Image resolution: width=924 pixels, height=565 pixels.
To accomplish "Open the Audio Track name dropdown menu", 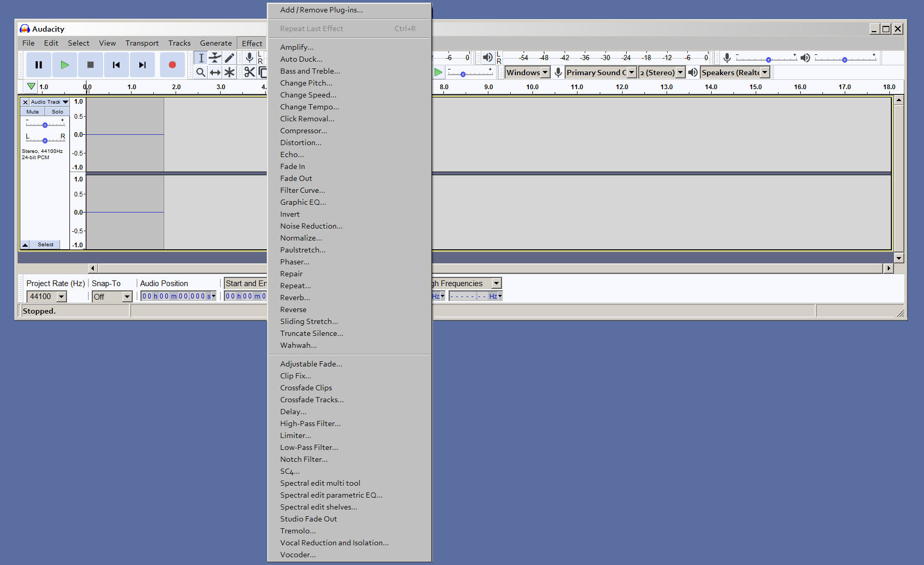I will click(49, 102).
